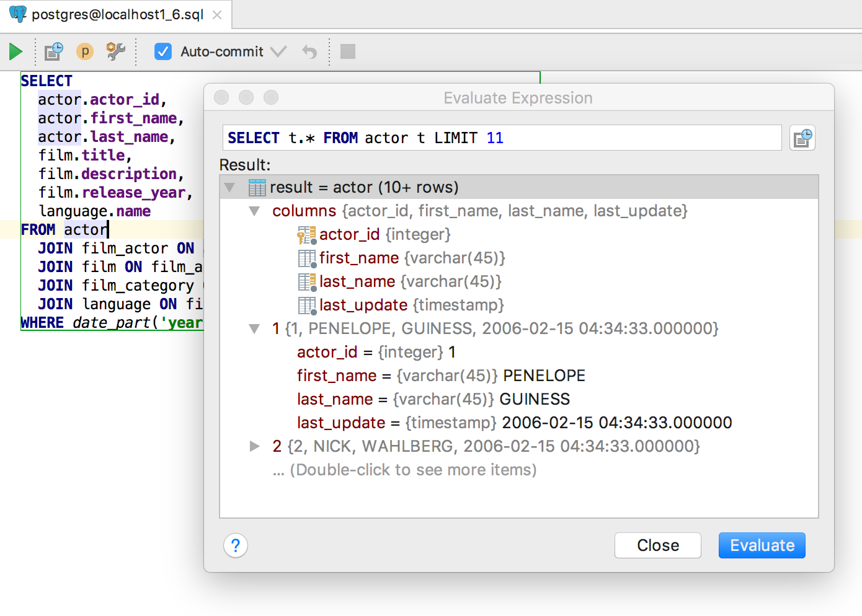Click 'film.description,' line in editor
The image size is (862, 616).
coord(112,174)
